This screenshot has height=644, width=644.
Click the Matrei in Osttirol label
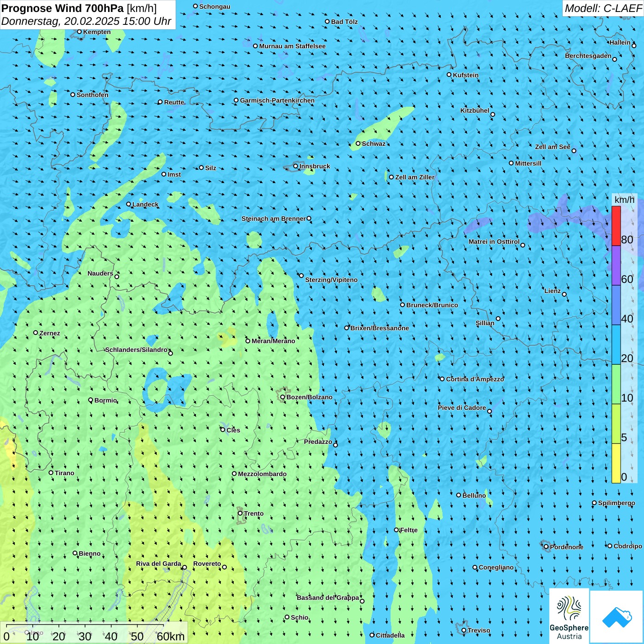(x=494, y=241)
